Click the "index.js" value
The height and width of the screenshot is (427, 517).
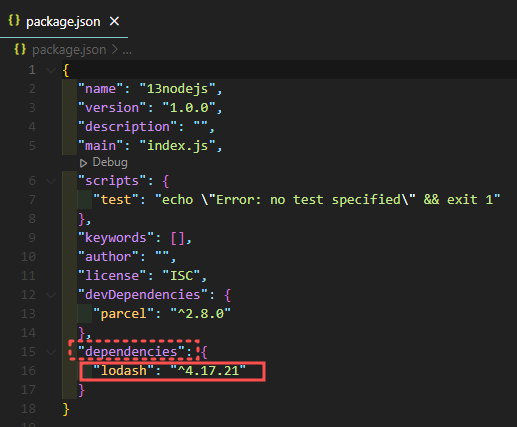177,146
